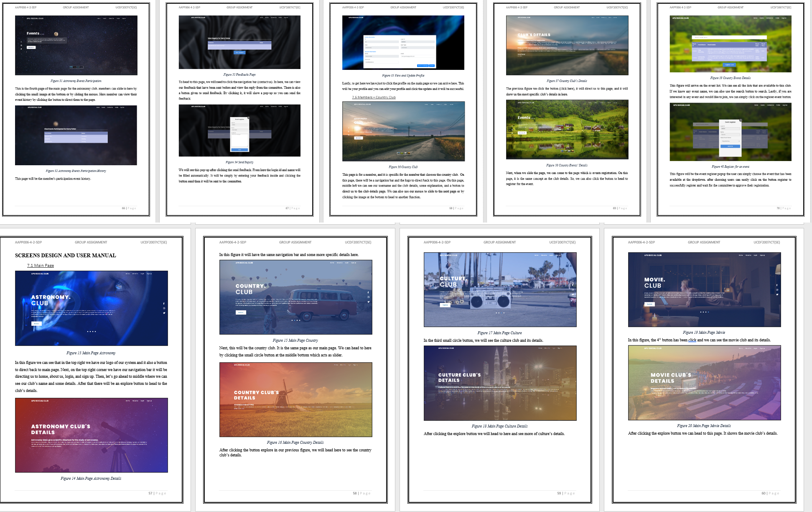
Task: Click 'SCREENS DESIGN AND USER MANUAL' heading
Action: point(66,256)
